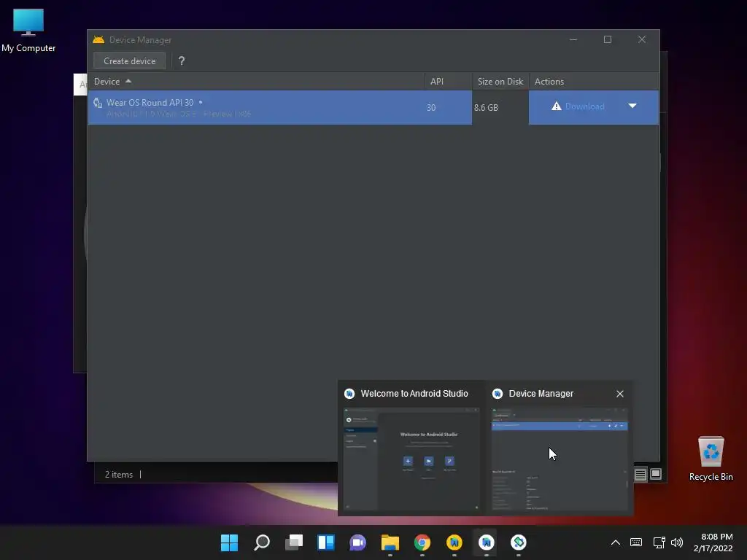This screenshot has width=747, height=560.
Task: Open the volume speaker tray icon
Action: [676, 542]
